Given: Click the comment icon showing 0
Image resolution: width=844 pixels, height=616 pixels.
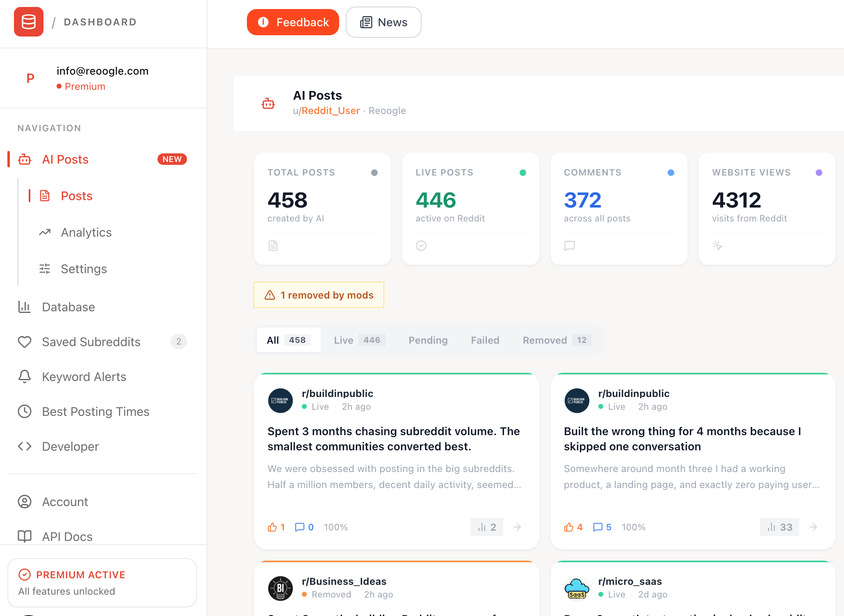Looking at the screenshot, I should (300, 527).
